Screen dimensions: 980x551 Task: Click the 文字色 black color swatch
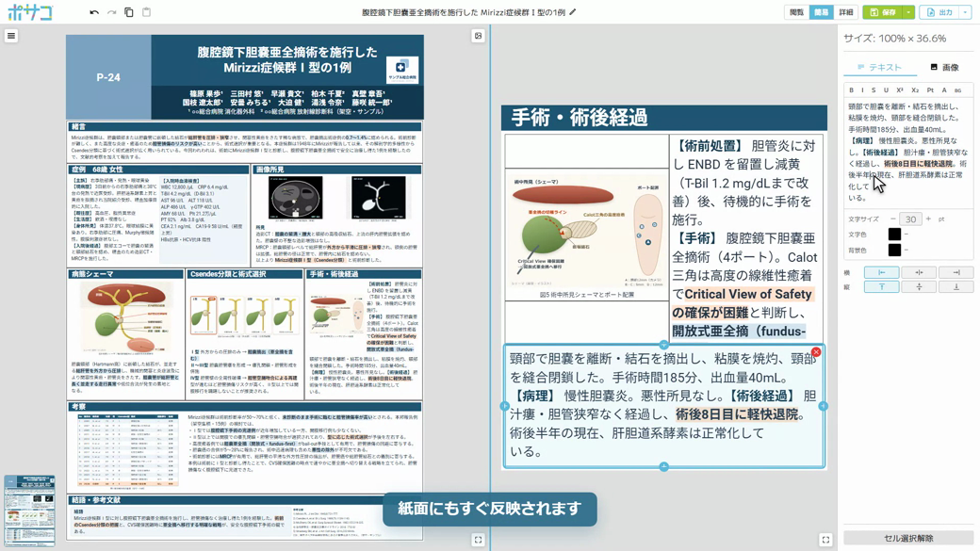894,235
